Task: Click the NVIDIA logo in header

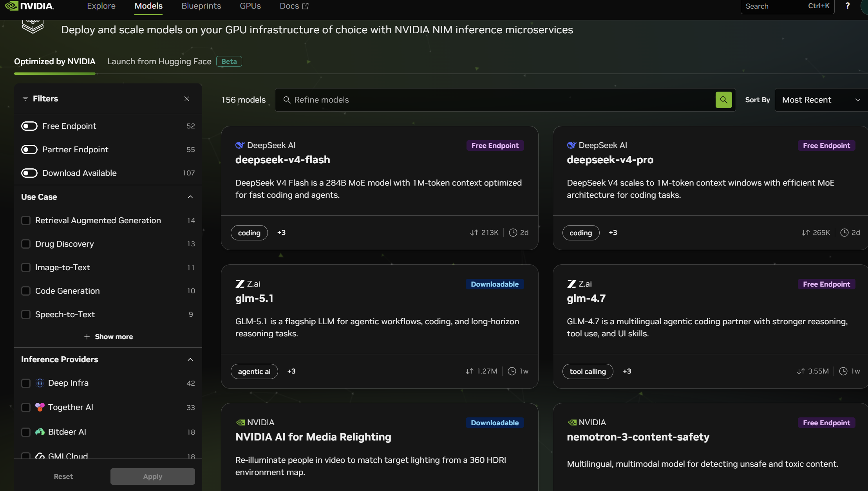Action: click(x=29, y=6)
